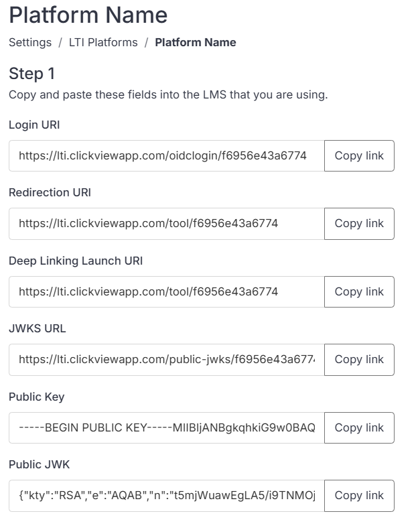Copy the Deep Linking Launch URI link
This screenshot has height=532, width=420.
click(x=359, y=291)
